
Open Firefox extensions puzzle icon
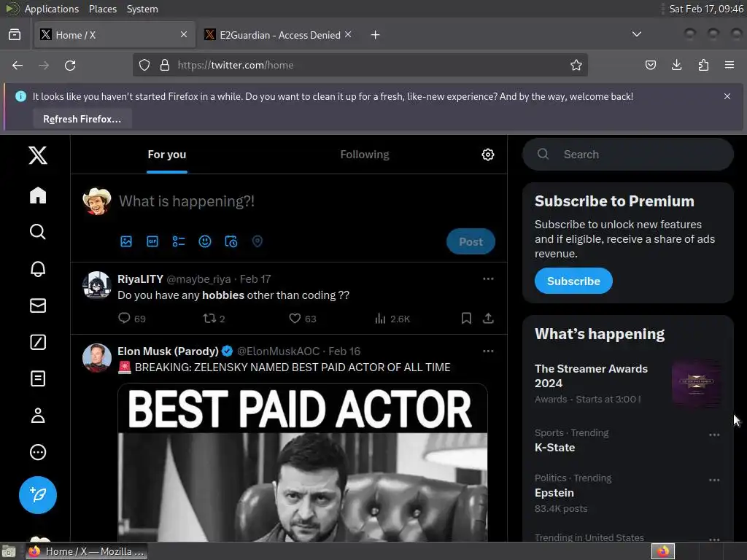tap(703, 65)
